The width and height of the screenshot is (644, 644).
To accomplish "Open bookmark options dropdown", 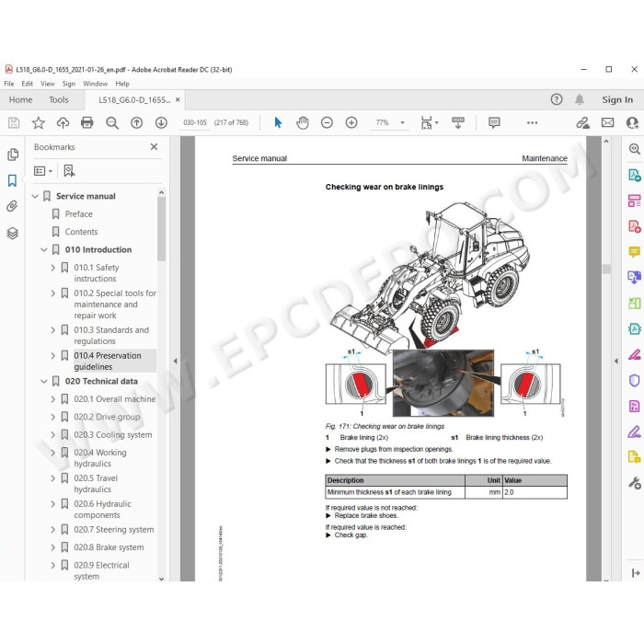I will pyautogui.click(x=43, y=171).
